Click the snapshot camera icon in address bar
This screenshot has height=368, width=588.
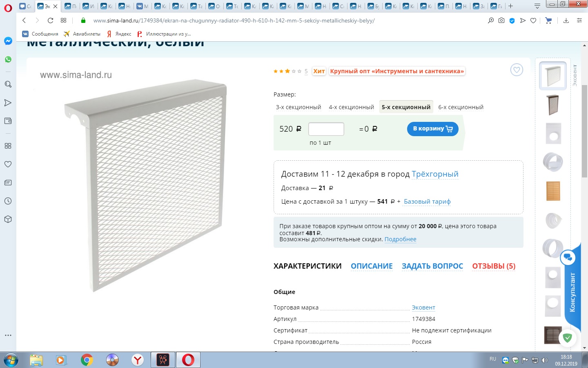click(x=501, y=20)
